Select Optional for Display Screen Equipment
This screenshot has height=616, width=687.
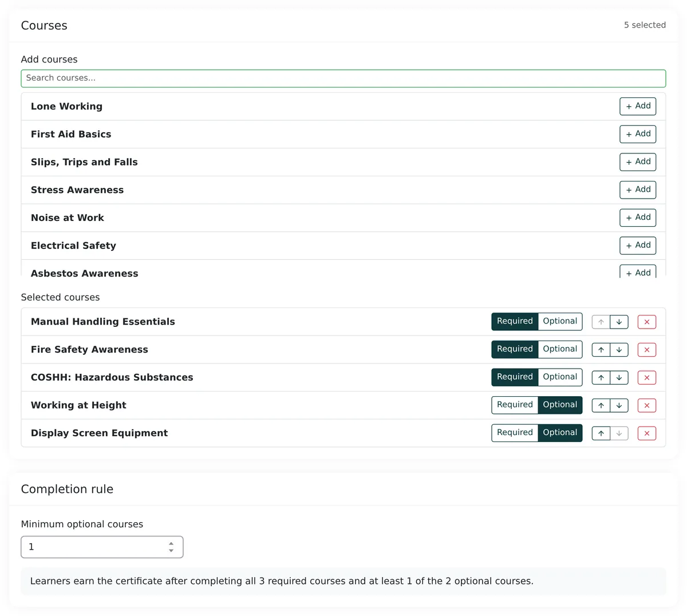(x=560, y=433)
